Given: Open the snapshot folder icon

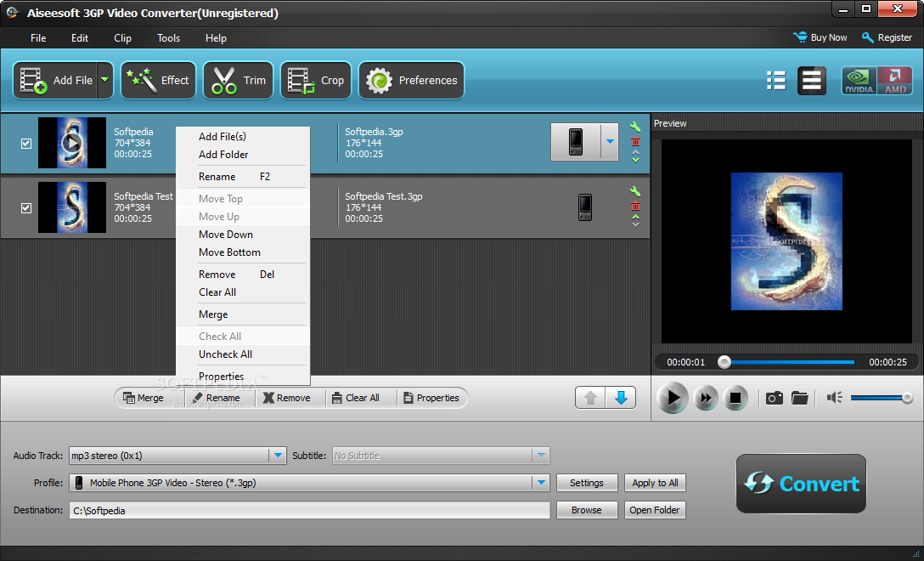Looking at the screenshot, I should coord(800,398).
